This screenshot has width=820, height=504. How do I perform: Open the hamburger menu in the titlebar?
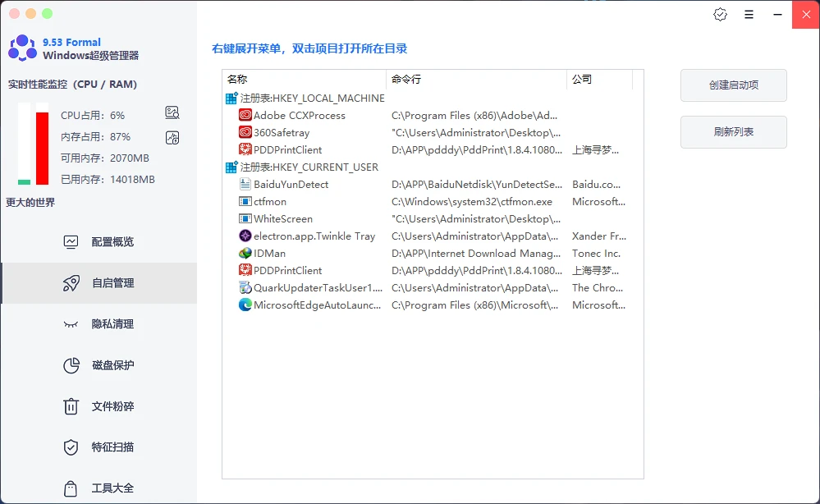point(749,14)
